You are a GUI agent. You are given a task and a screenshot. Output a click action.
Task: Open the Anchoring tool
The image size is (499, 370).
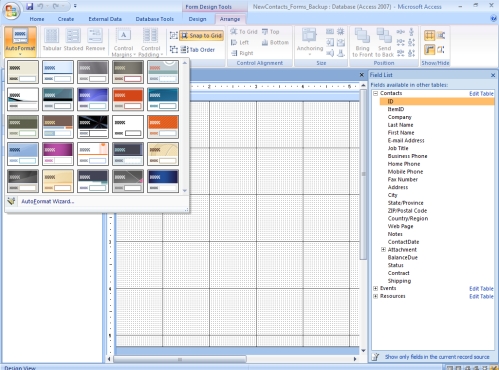click(310, 41)
